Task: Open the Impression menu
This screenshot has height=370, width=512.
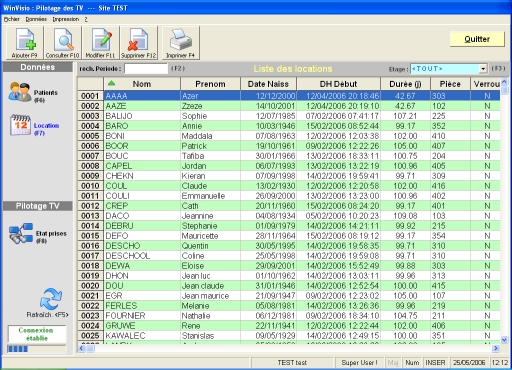Action: click(66, 19)
